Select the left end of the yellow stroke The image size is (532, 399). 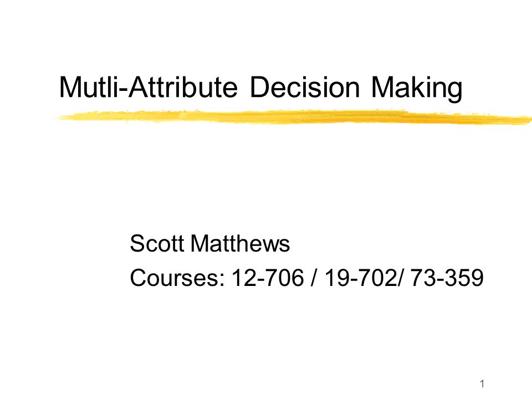[x=63, y=117]
